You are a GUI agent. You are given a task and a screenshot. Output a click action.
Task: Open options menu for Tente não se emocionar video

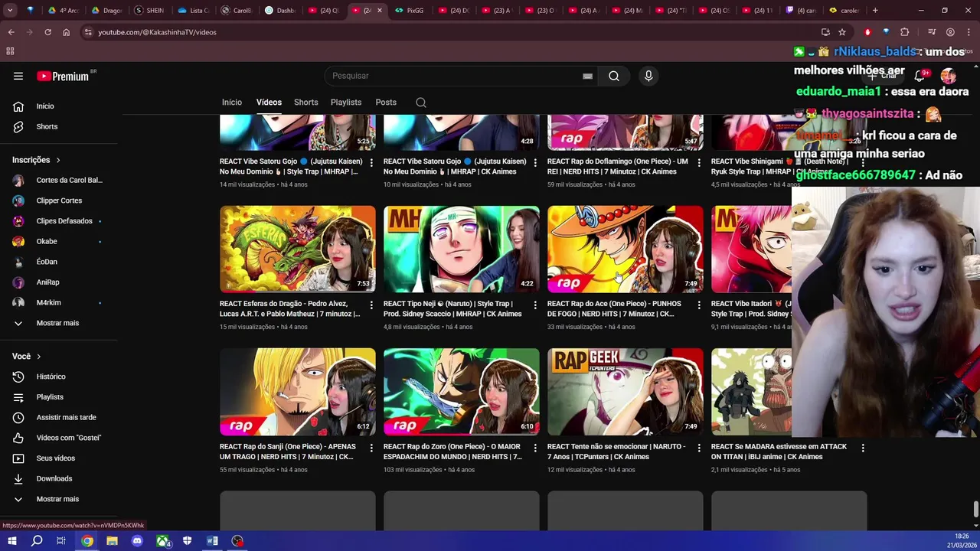click(699, 448)
